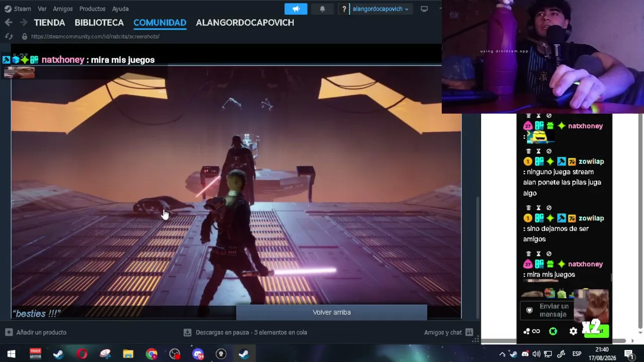This screenshot has height=362, width=644.
Task: Timeout zowilap via hourglass on "ninguno juega" message
Action: pyautogui.click(x=538, y=151)
